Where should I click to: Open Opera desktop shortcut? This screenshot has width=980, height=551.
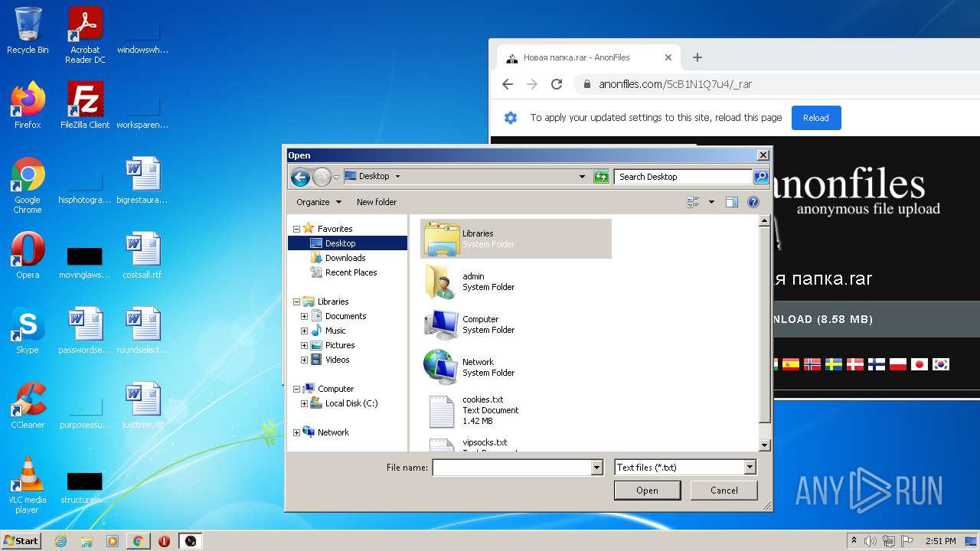(x=28, y=256)
